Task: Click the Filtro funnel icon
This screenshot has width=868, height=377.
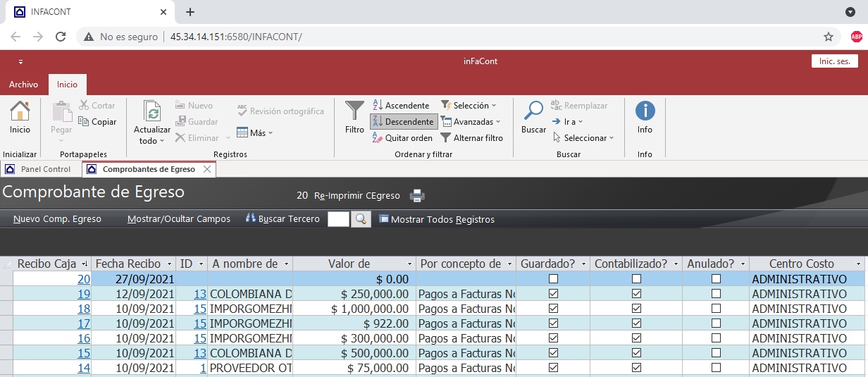Action: pyautogui.click(x=354, y=111)
